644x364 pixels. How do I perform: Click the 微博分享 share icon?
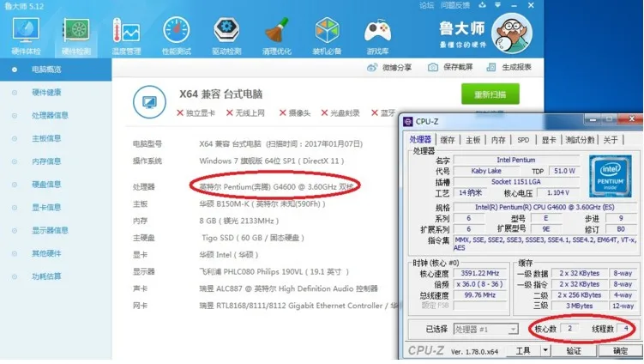tap(371, 68)
